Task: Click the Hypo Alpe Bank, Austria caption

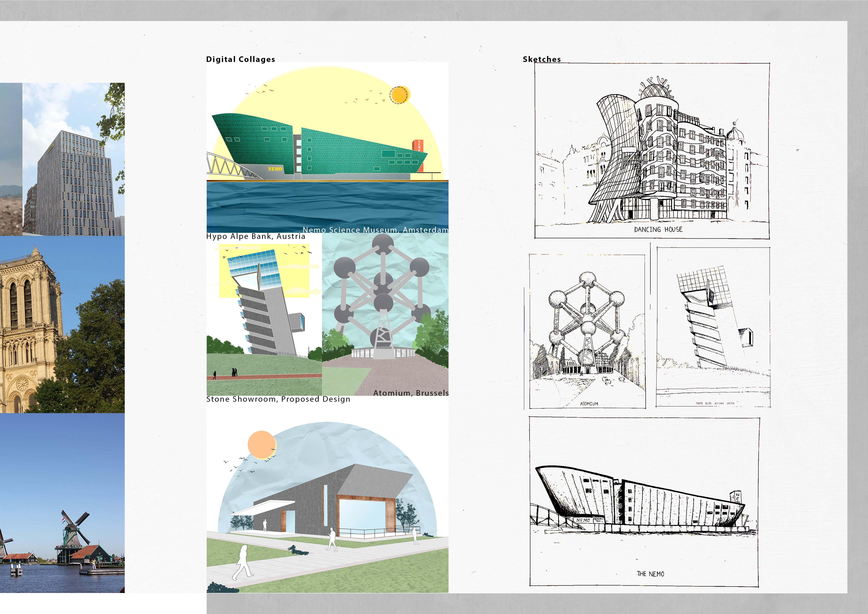Action: click(255, 236)
